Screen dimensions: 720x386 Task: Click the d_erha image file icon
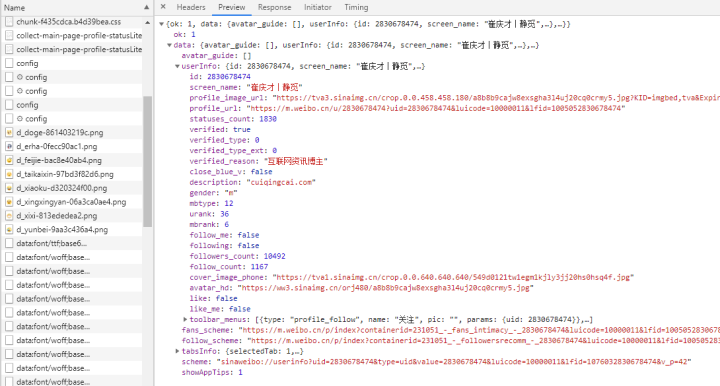coord(9,146)
